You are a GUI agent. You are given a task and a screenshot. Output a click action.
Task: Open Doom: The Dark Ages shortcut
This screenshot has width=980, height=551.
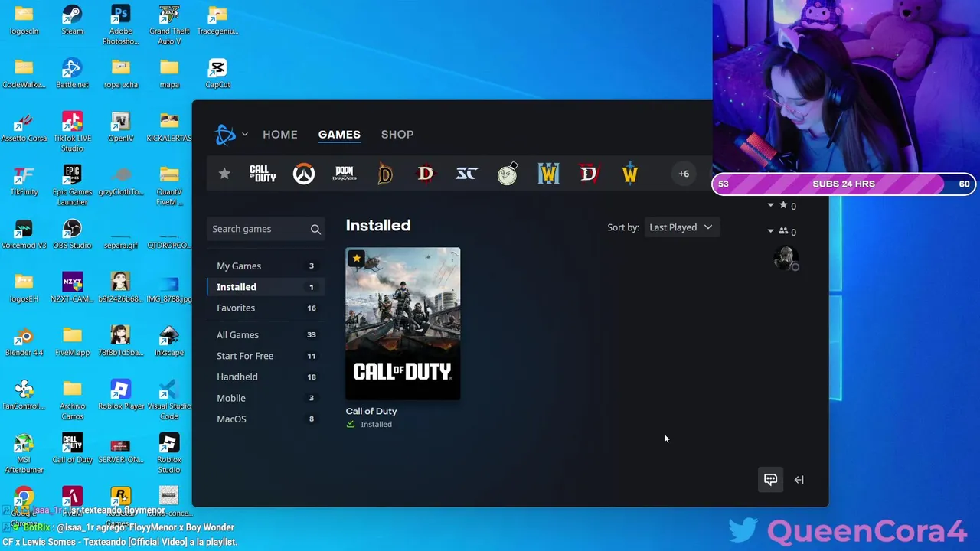tap(345, 174)
